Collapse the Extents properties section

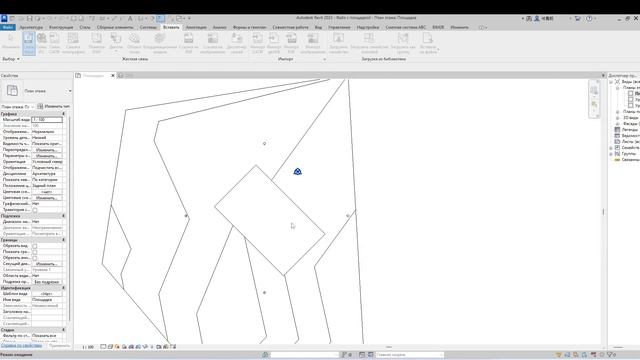coord(63,240)
